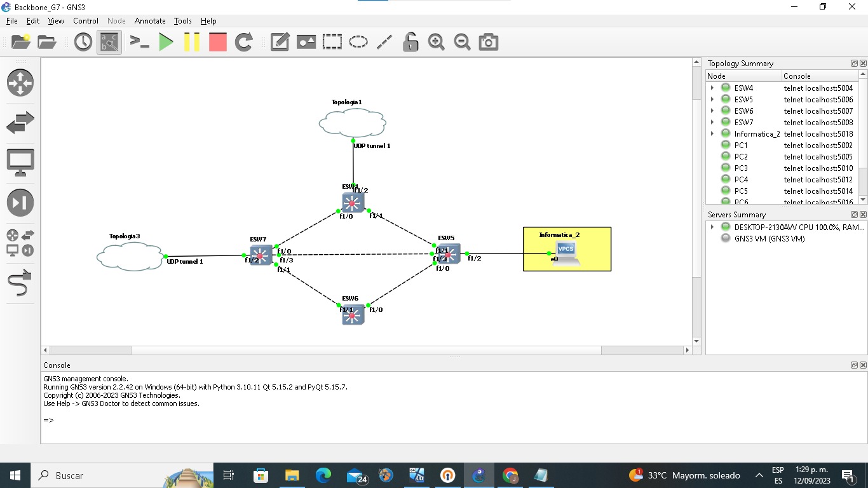868x488 pixels.
Task: Stop all nodes with the red stop icon
Action: 217,42
